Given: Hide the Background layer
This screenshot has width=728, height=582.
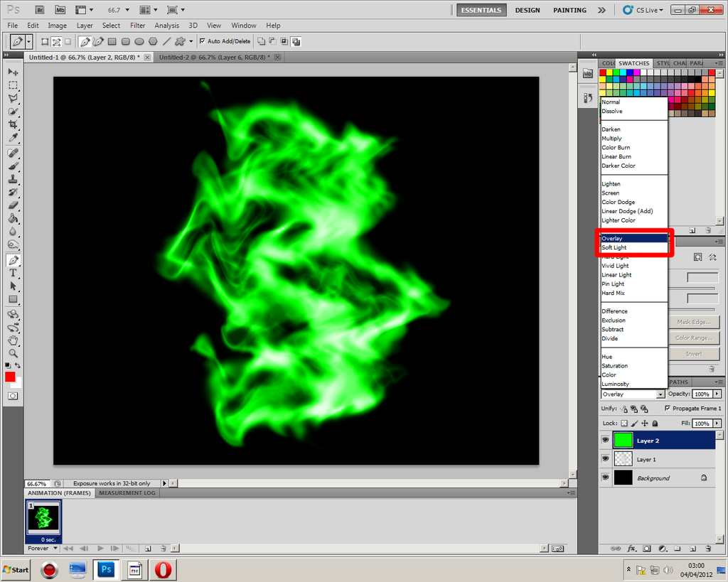Looking at the screenshot, I should (x=605, y=478).
